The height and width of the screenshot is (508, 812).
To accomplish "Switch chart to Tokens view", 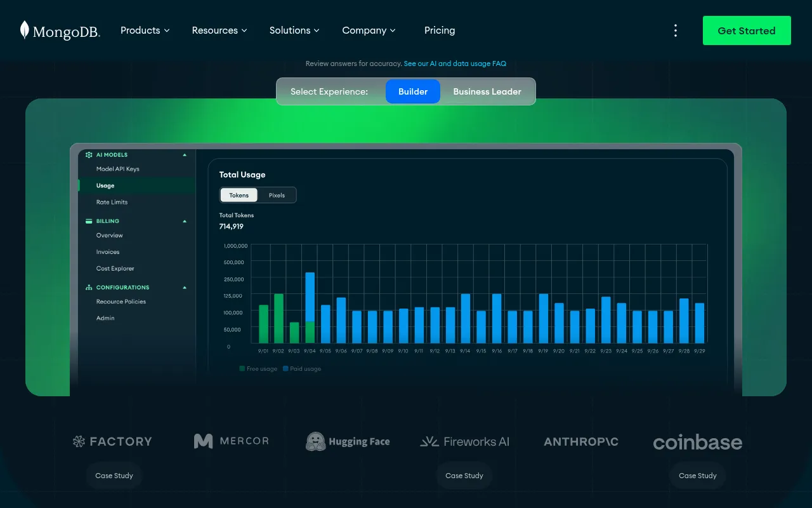I will pos(239,195).
